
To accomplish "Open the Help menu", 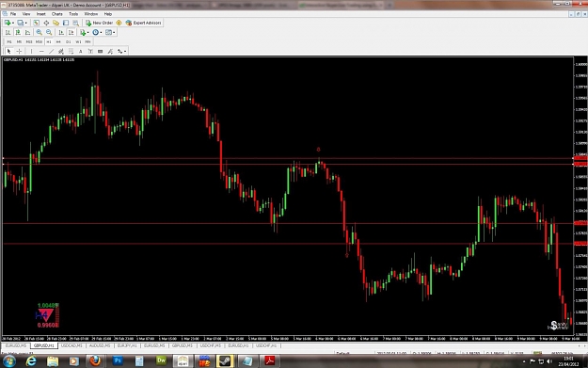I will pyautogui.click(x=108, y=14).
